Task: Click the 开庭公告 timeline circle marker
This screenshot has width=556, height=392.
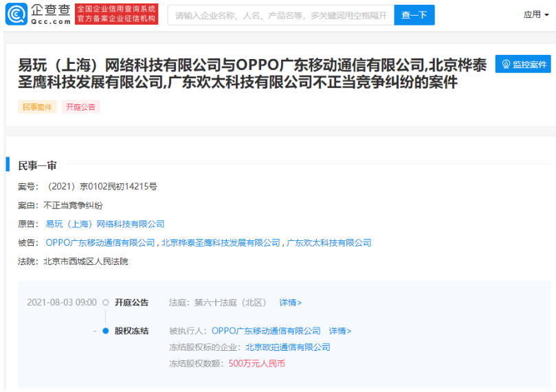Action: (x=106, y=303)
